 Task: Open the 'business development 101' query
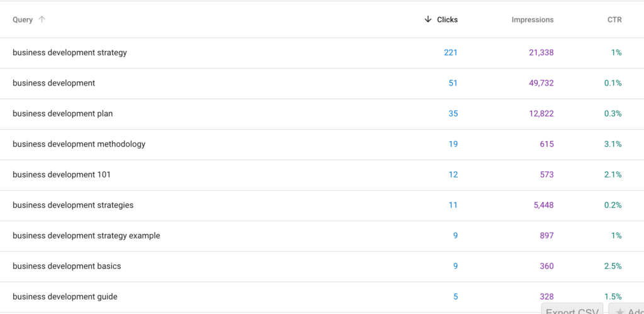(x=62, y=174)
